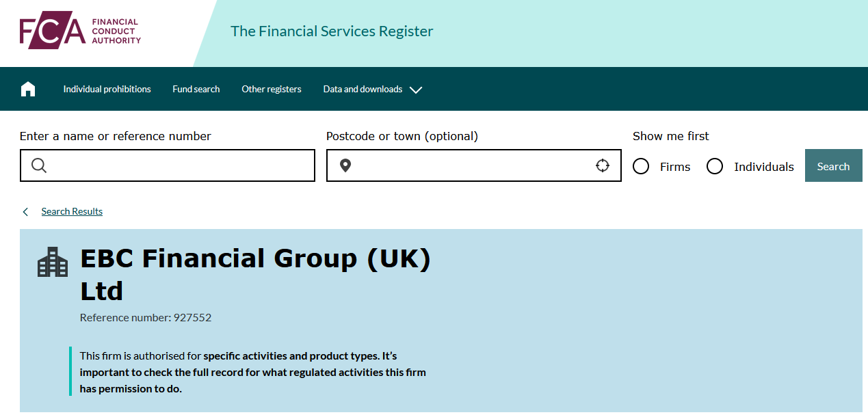Click the location pin icon
This screenshot has height=417, width=868.
[345, 165]
